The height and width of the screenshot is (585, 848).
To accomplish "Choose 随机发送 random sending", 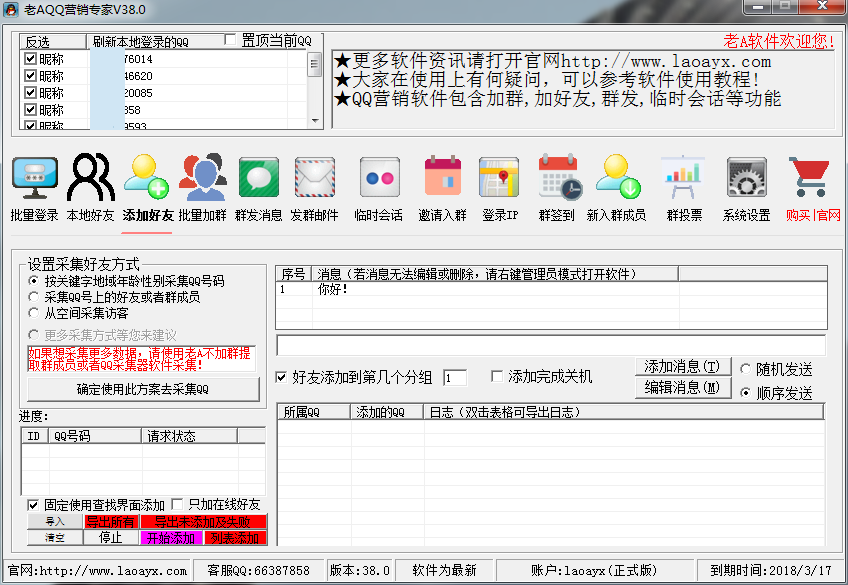I will click(745, 369).
